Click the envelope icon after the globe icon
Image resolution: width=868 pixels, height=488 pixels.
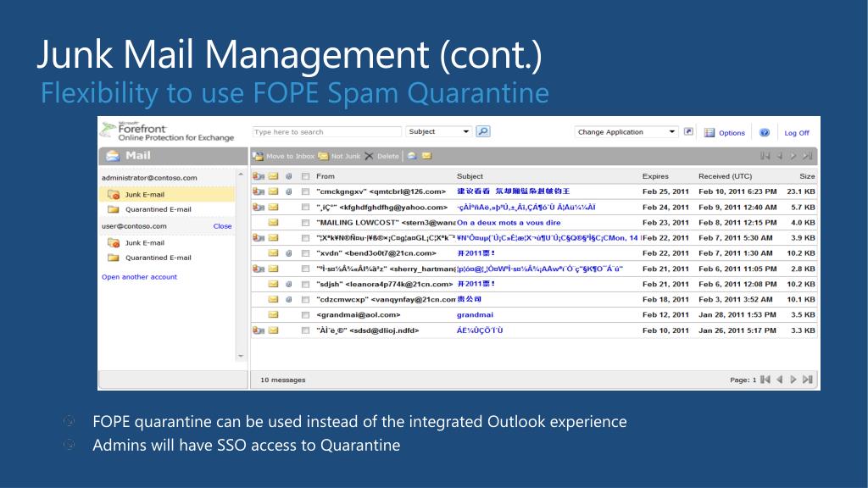click(x=426, y=156)
